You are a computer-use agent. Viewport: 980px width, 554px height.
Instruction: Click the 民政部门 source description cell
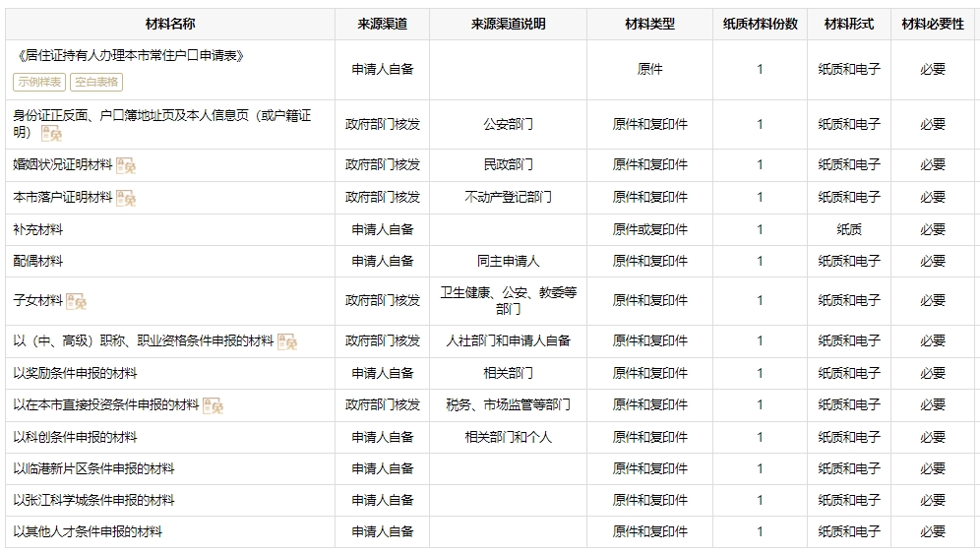508,164
